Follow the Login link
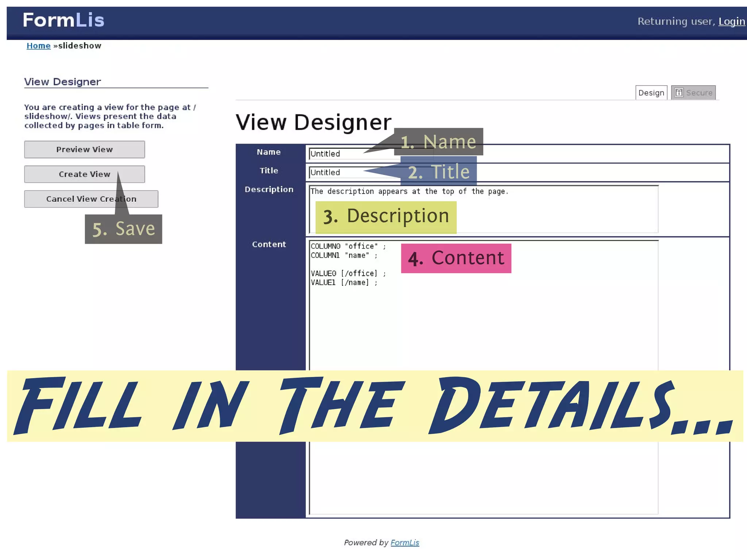Viewport: 747px width, 560px height. (x=731, y=22)
